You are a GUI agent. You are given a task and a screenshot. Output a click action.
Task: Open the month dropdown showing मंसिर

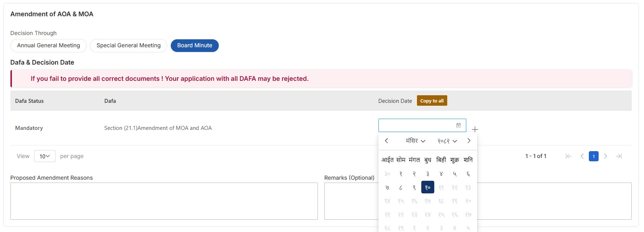pos(415,141)
